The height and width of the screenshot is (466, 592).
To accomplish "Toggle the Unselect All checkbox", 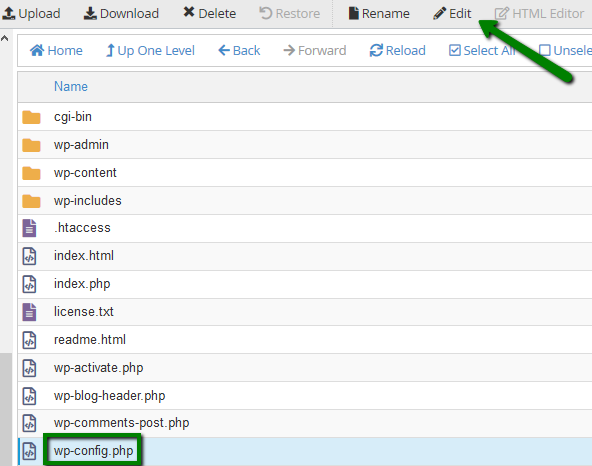I will pyautogui.click(x=544, y=50).
